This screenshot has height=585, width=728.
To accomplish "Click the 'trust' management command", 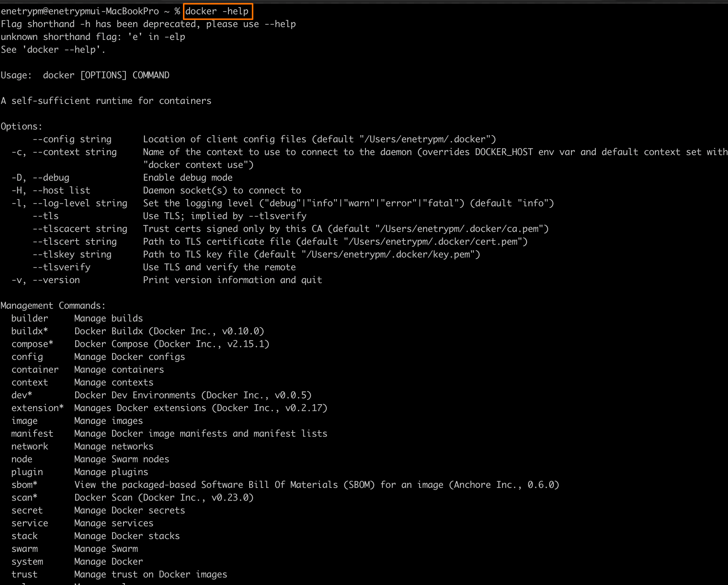I will [x=24, y=574].
